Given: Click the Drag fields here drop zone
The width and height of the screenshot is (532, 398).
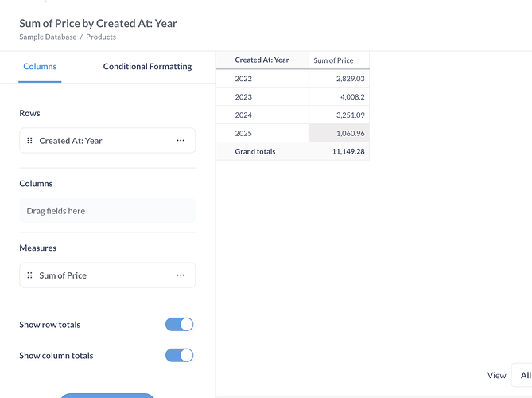Looking at the screenshot, I should [107, 211].
